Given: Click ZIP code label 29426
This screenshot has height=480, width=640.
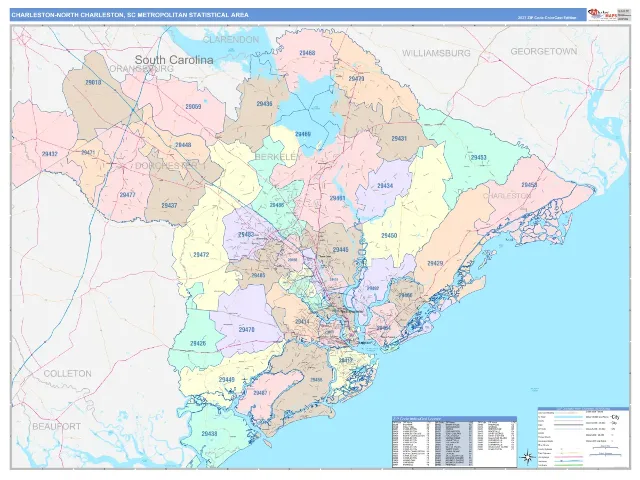Looking at the screenshot, I should coord(198,343).
